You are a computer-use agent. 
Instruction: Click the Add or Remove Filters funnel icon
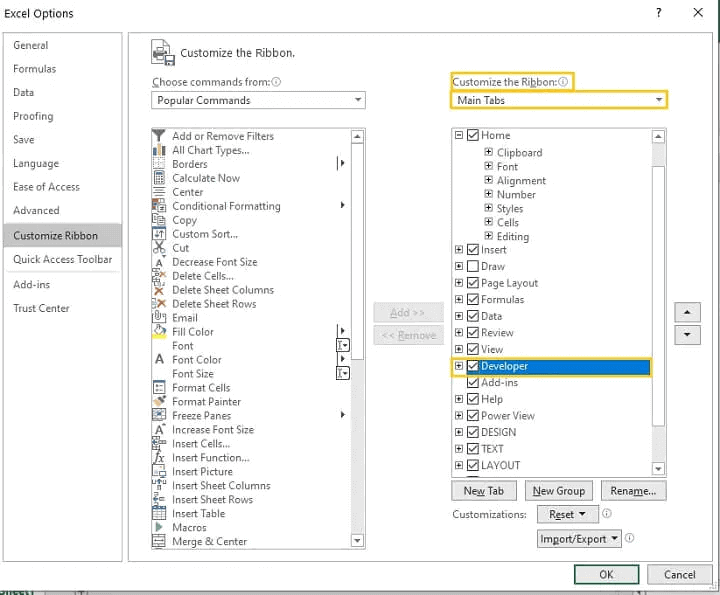click(159, 136)
